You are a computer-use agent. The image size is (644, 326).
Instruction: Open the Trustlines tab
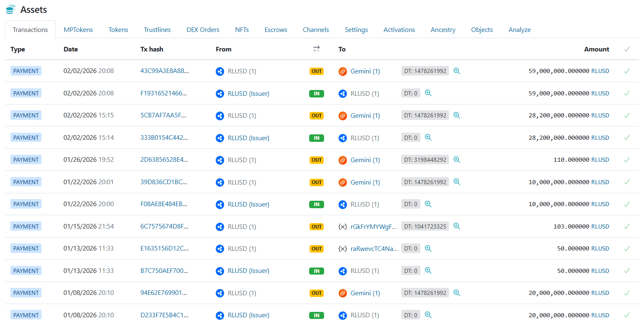pyautogui.click(x=157, y=30)
